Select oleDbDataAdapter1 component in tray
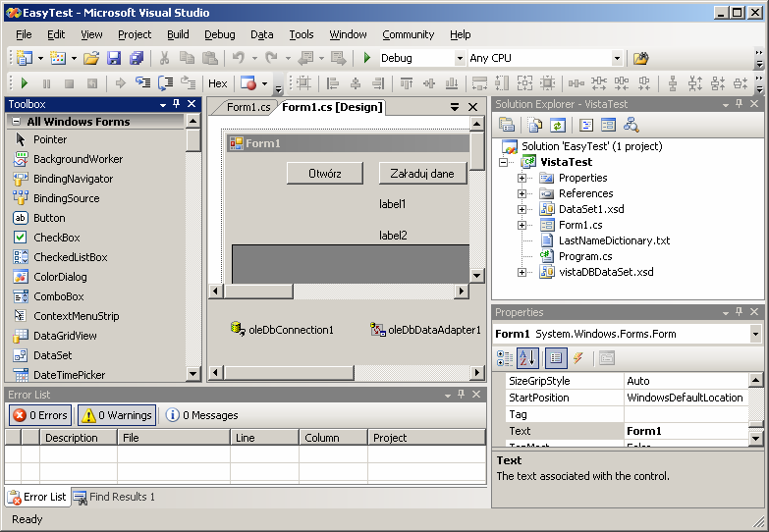The width and height of the screenshot is (769, 532). [425, 330]
